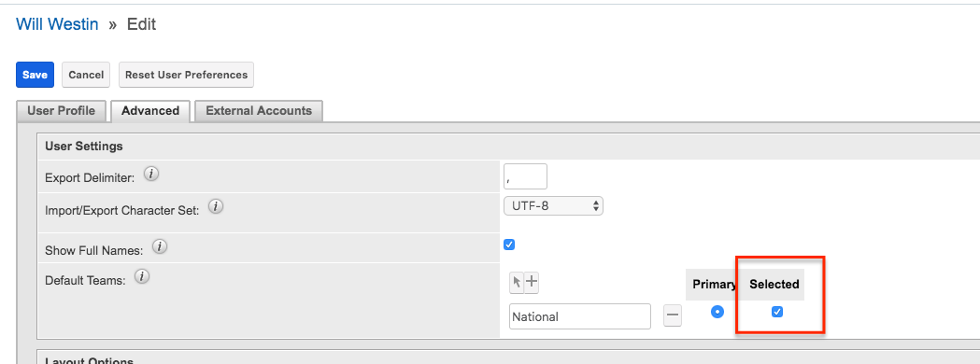This screenshot has width=980, height=364.
Task: Click the plus icon to add a team
Action: coord(532,282)
